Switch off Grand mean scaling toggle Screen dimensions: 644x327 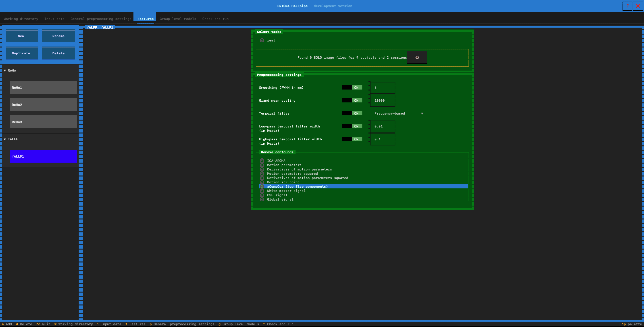352,100
